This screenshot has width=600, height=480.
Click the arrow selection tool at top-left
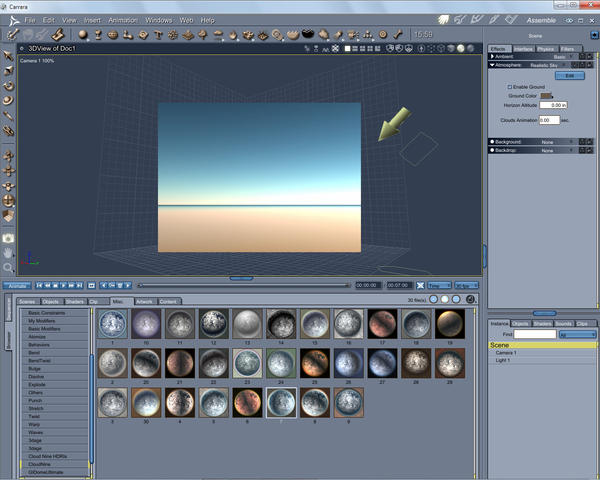tap(8, 55)
